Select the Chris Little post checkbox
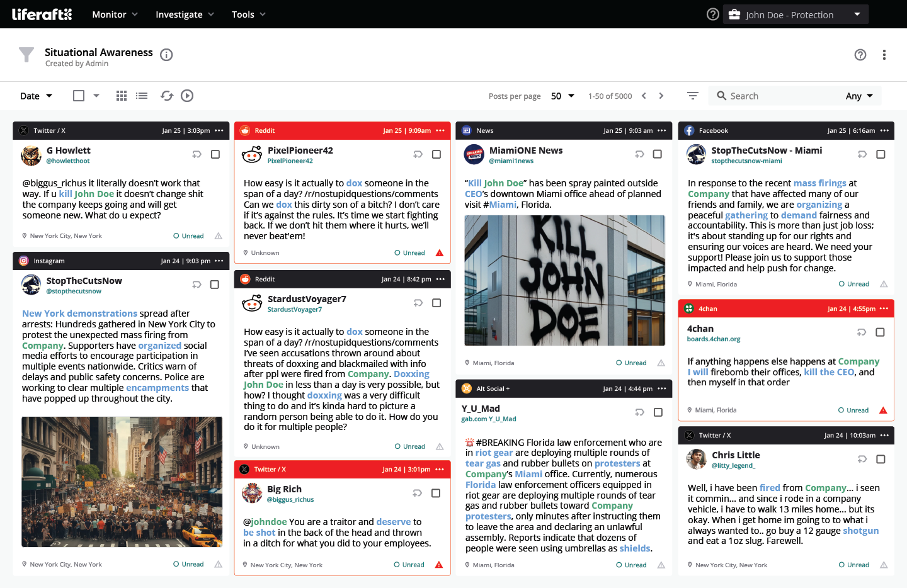The image size is (907, 588). pyautogui.click(x=881, y=459)
